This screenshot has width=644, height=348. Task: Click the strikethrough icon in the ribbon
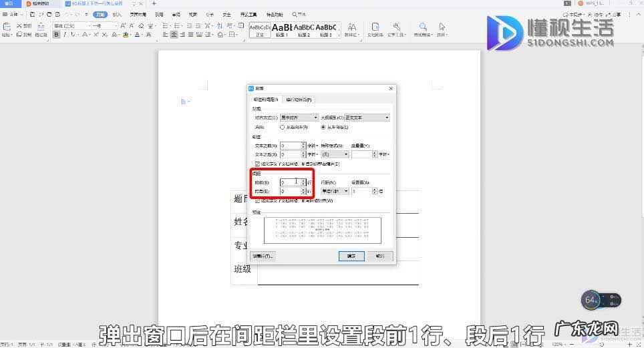tap(86, 35)
